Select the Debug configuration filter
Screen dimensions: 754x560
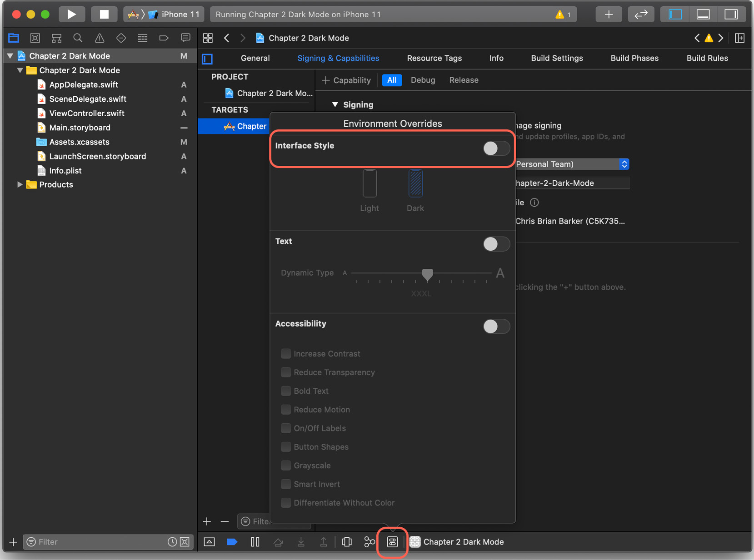[423, 80]
